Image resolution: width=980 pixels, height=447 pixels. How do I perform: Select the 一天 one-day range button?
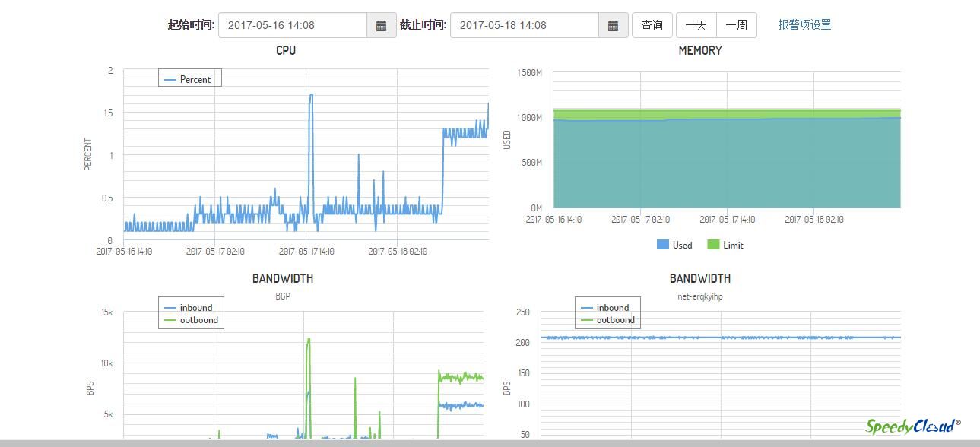(x=696, y=25)
